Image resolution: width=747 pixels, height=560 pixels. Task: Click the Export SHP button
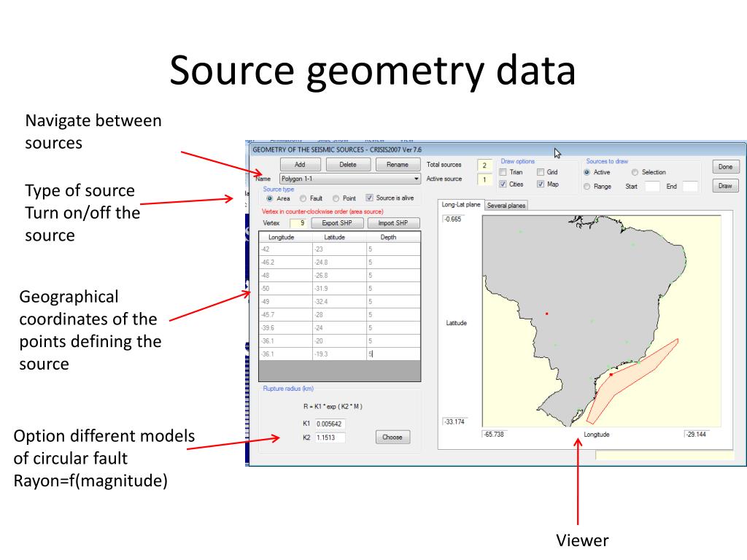pyautogui.click(x=337, y=223)
